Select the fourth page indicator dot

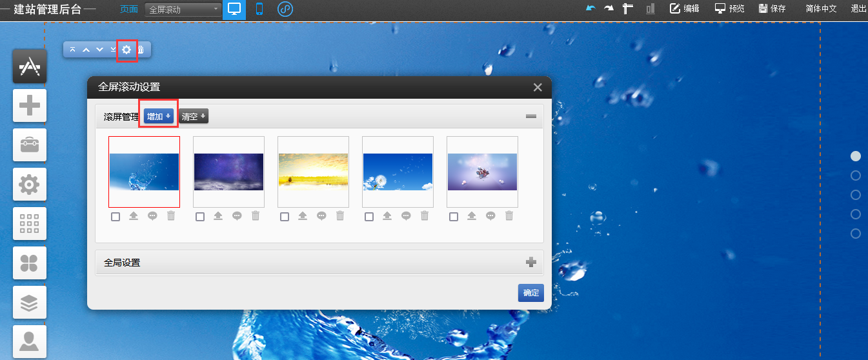(856, 214)
